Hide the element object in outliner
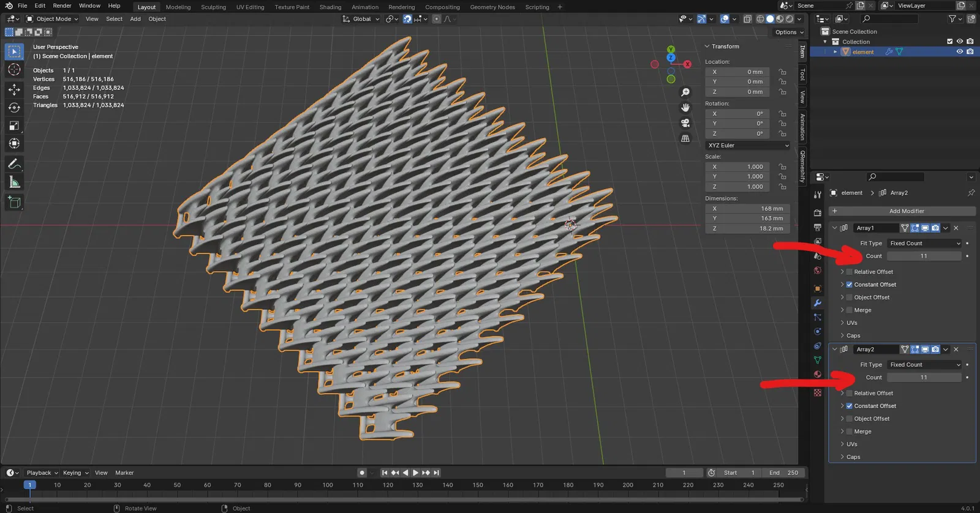This screenshot has width=980, height=513. click(x=959, y=52)
